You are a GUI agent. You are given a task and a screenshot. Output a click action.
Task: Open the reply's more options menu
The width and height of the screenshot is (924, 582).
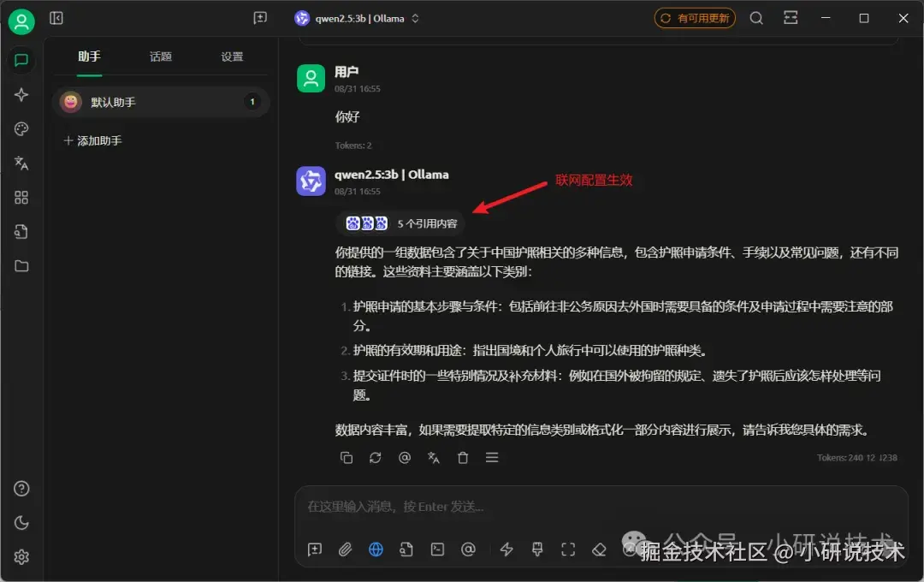(492, 458)
